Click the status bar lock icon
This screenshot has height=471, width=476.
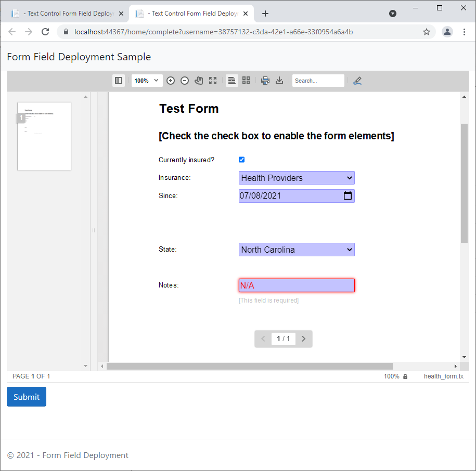[x=405, y=376]
